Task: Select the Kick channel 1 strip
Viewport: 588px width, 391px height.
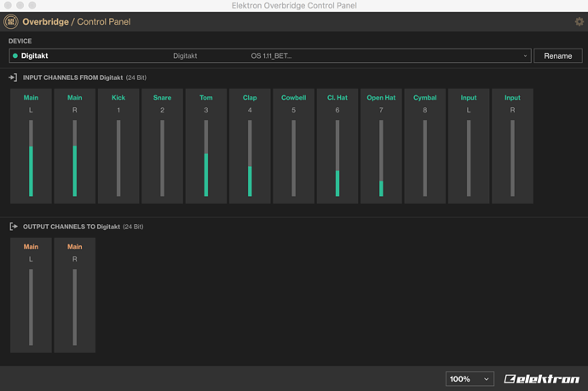Action: tap(118, 147)
